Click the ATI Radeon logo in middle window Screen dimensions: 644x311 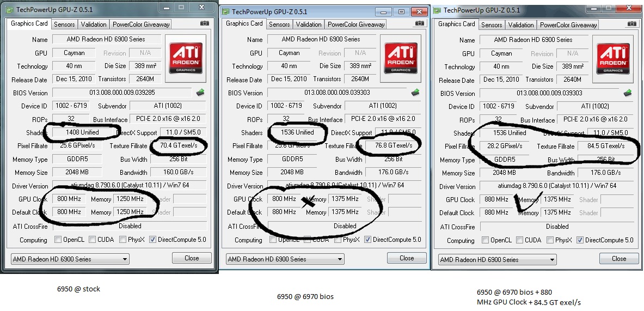pos(401,59)
